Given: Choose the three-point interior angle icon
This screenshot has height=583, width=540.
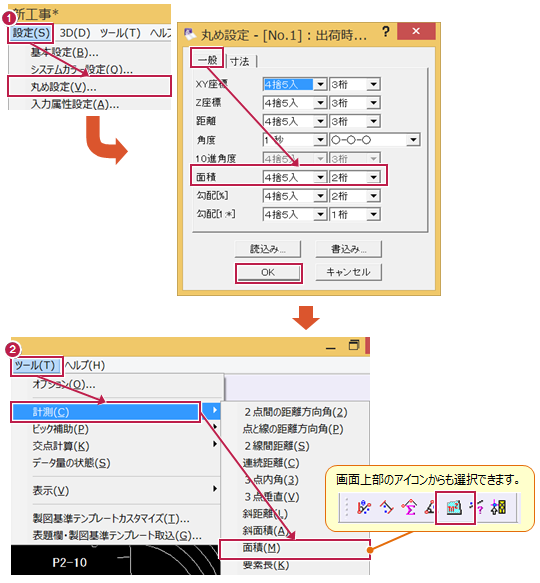Looking at the screenshot, I should pos(430,507).
